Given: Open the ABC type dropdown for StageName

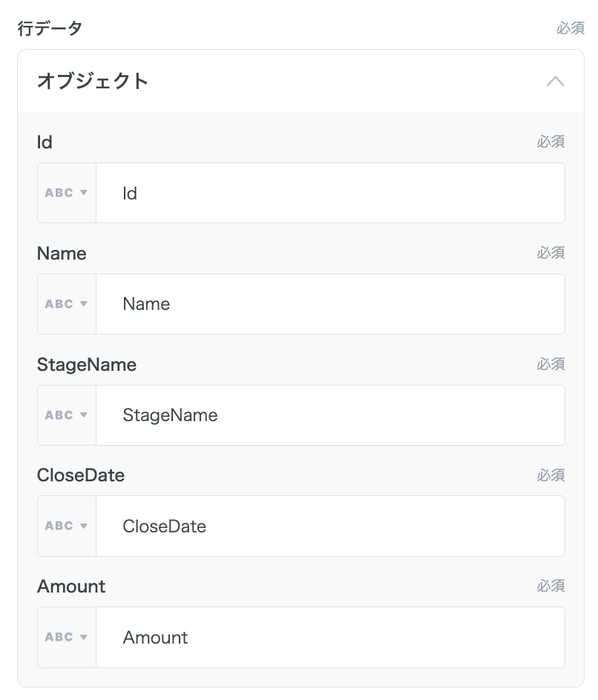Looking at the screenshot, I should (x=67, y=415).
